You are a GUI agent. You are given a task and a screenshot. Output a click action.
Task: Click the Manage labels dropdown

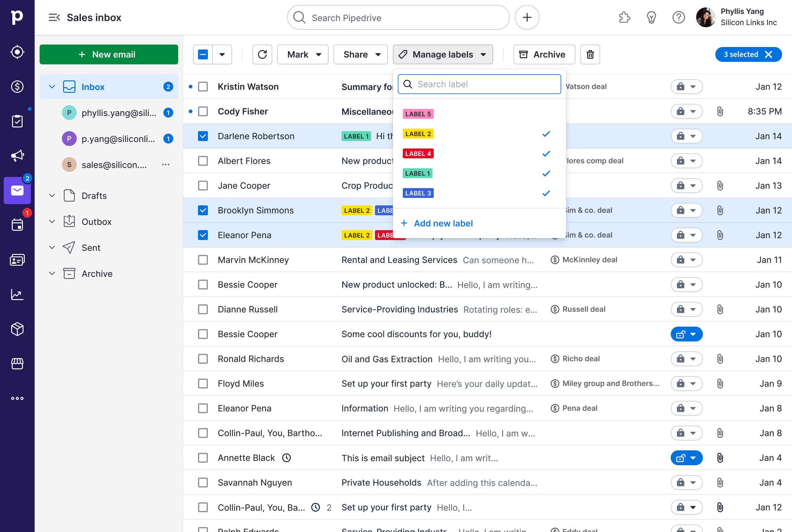pyautogui.click(x=444, y=54)
